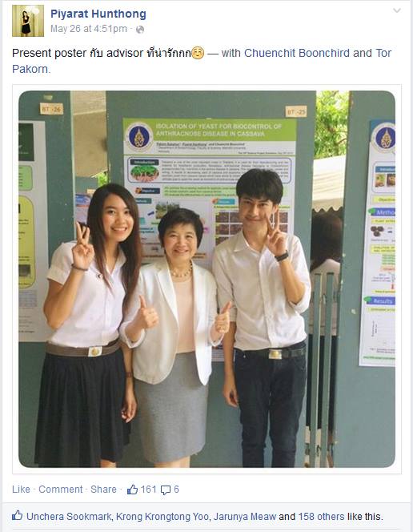Show the 158 others who liked
This screenshot has height=532, width=413.
coord(321,517)
